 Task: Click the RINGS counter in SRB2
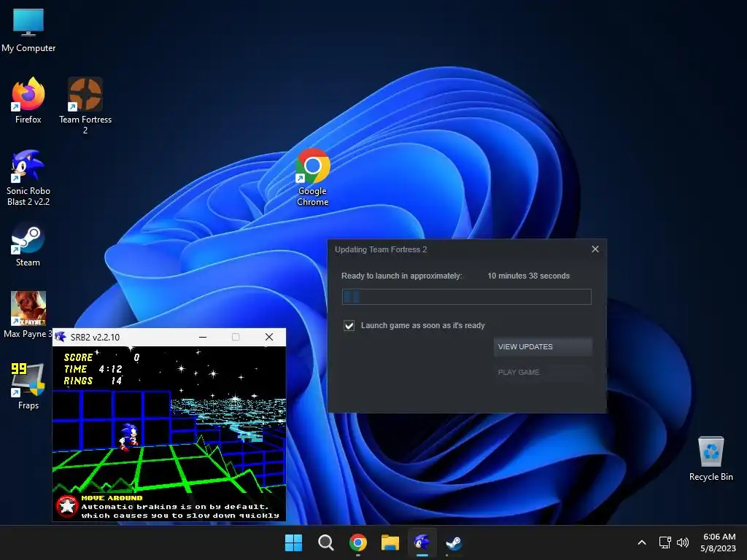(93, 381)
